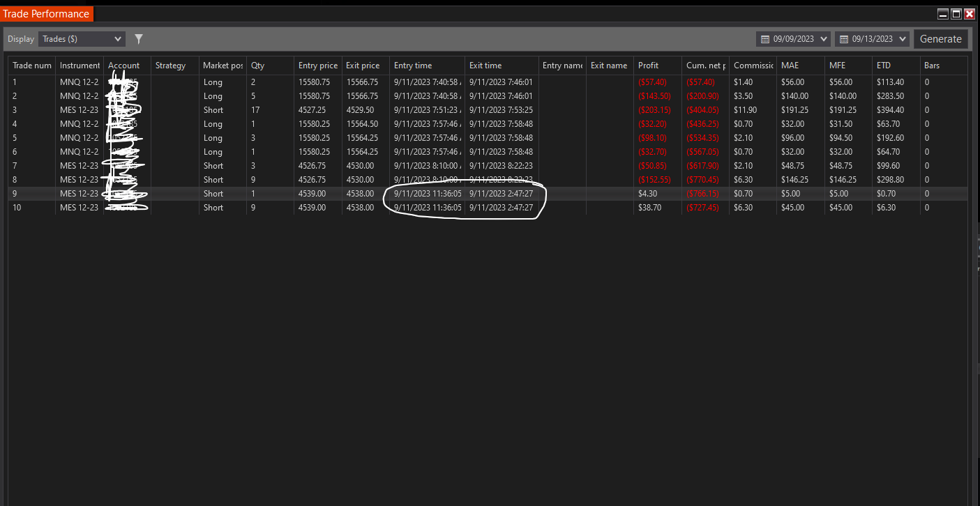The height and width of the screenshot is (506, 980).
Task: Sort by Entry name column header
Action: coord(562,66)
